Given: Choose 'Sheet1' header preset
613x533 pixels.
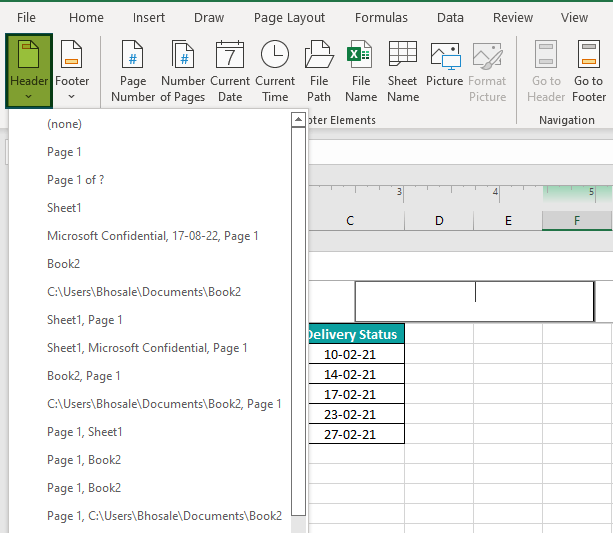Looking at the screenshot, I should click(150, 208).
